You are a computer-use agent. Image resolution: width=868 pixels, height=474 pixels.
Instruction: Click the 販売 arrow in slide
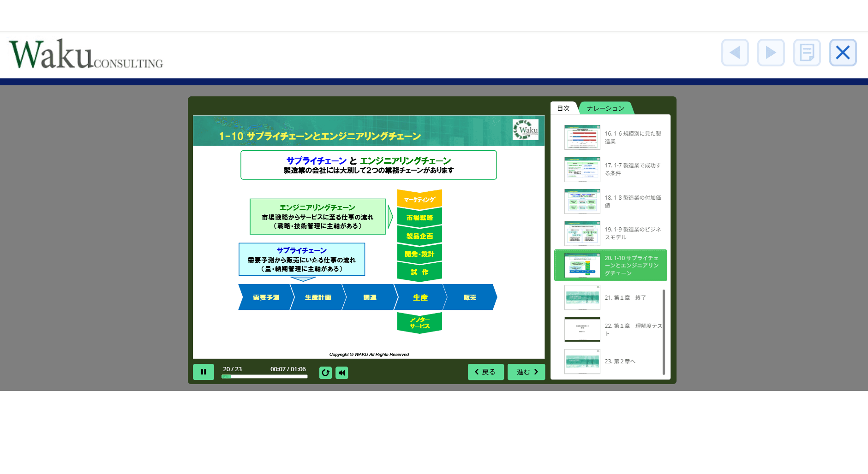(470, 297)
